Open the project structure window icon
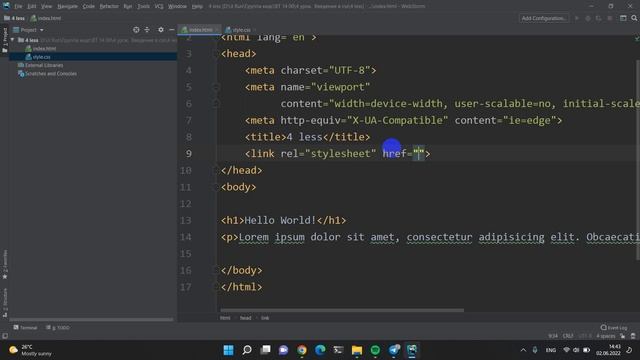 [x=623, y=18]
